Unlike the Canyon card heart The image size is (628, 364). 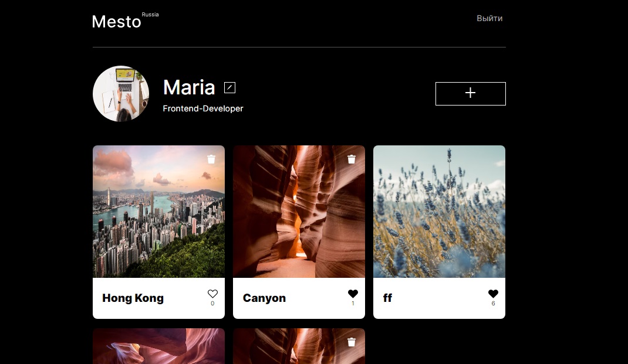pos(353,294)
